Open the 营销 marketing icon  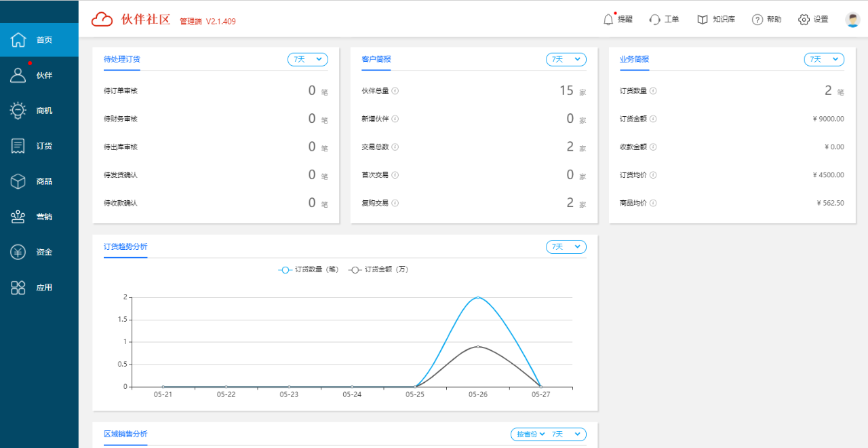pyautogui.click(x=18, y=217)
